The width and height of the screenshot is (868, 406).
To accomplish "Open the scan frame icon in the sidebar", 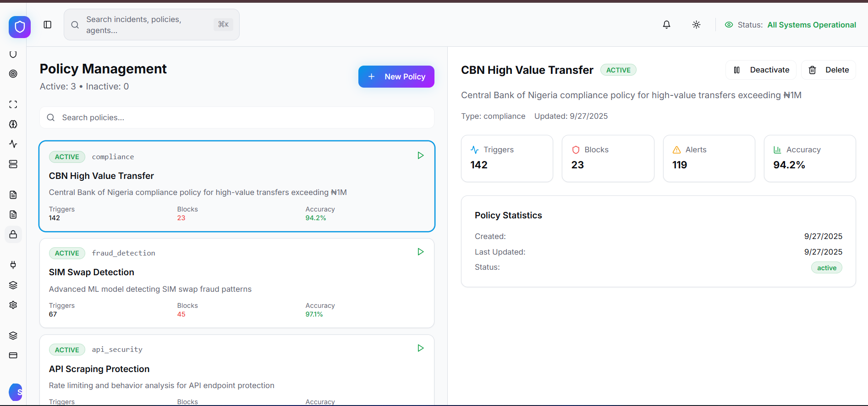I will coord(13,105).
